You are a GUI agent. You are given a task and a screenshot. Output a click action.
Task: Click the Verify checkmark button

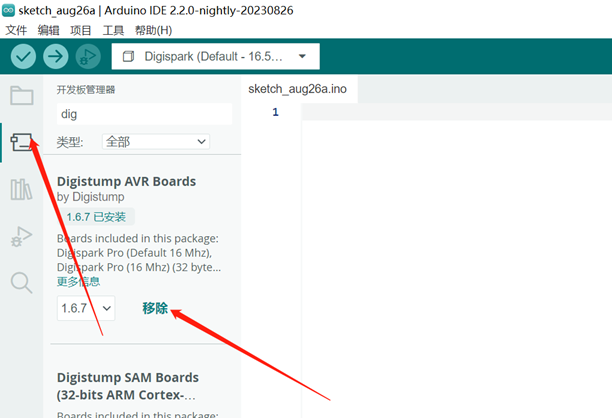coord(23,57)
